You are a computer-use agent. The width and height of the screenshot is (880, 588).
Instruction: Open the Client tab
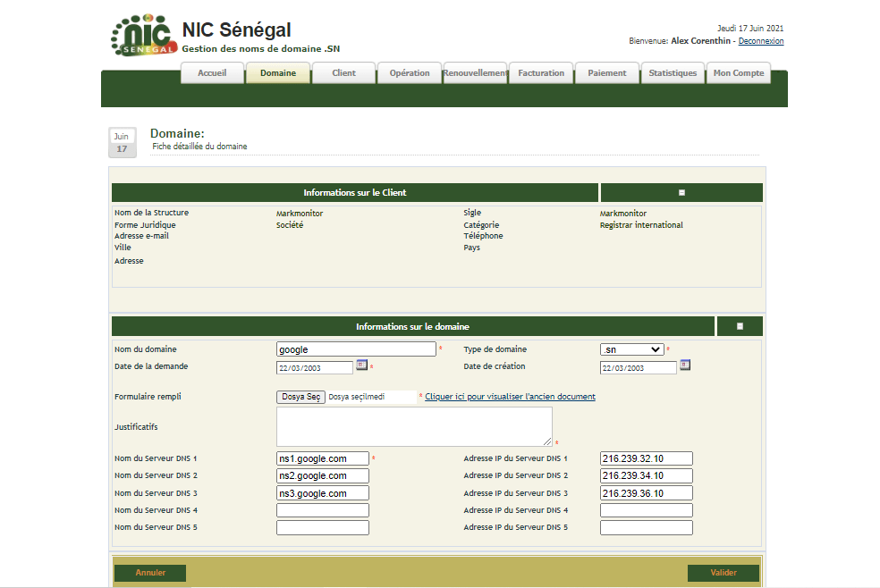343,73
